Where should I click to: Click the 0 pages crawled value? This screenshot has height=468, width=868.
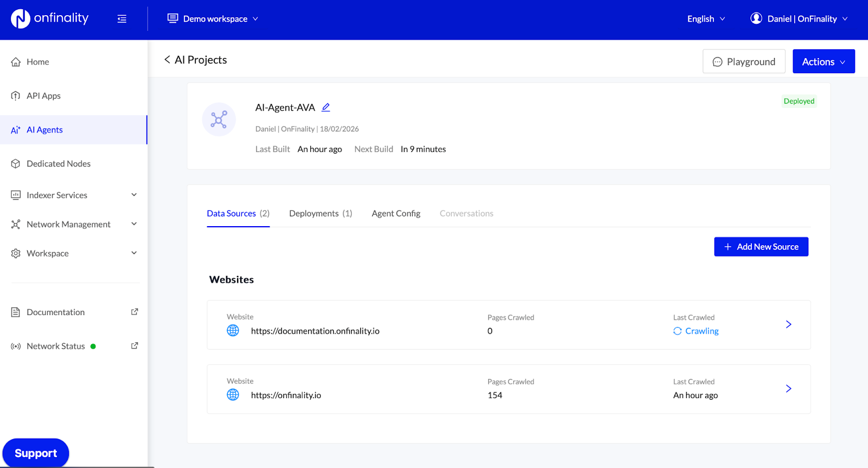click(490, 331)
